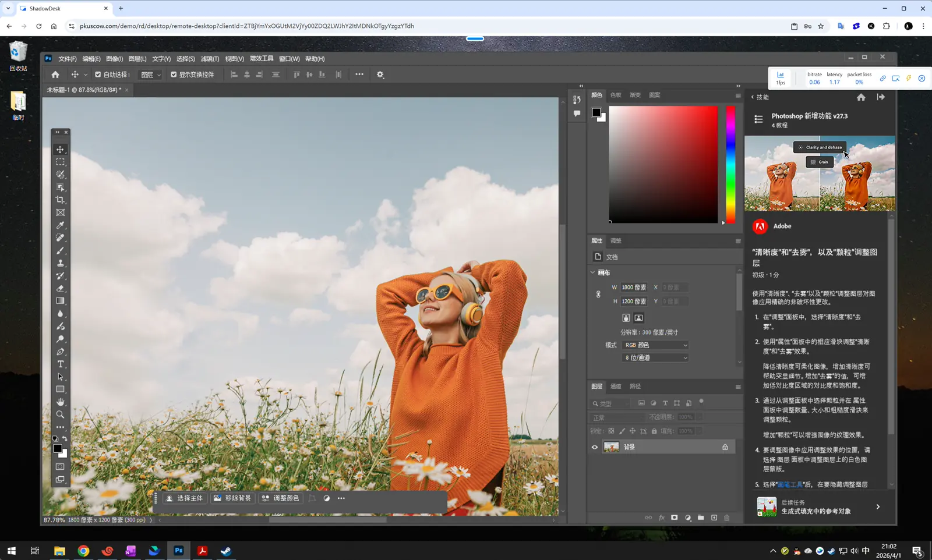This screenshot has height=560, width=932.
Task: Switch to the 通道 tab
Action: click(616, 387)
